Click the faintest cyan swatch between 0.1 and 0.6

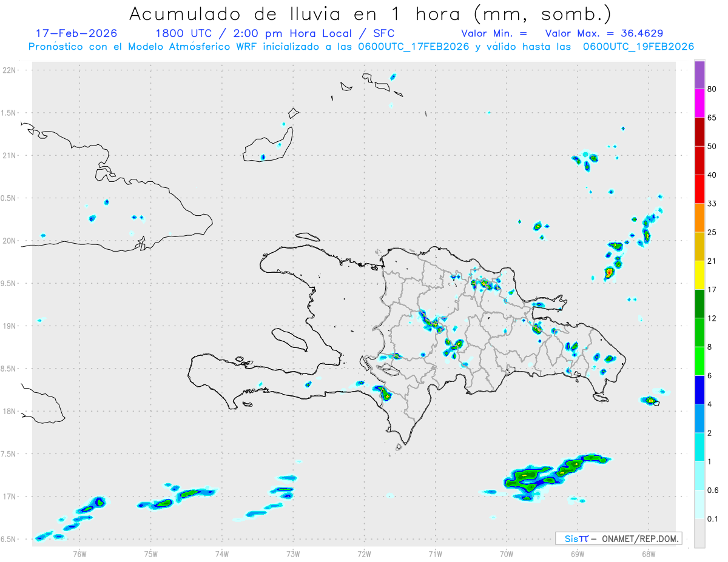pos(699,504)
